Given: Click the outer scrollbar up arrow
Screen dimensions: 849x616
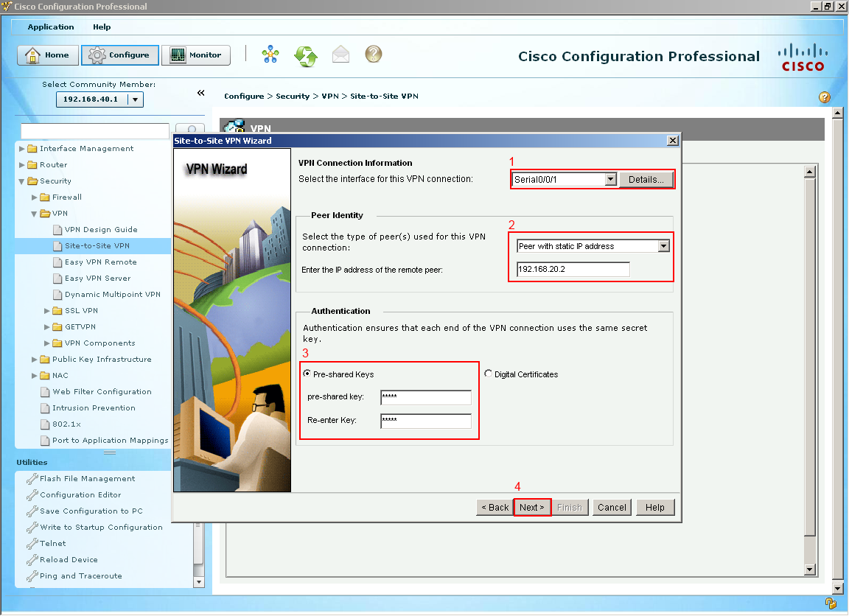Looking at the screenshot, I should pos(838,113).
